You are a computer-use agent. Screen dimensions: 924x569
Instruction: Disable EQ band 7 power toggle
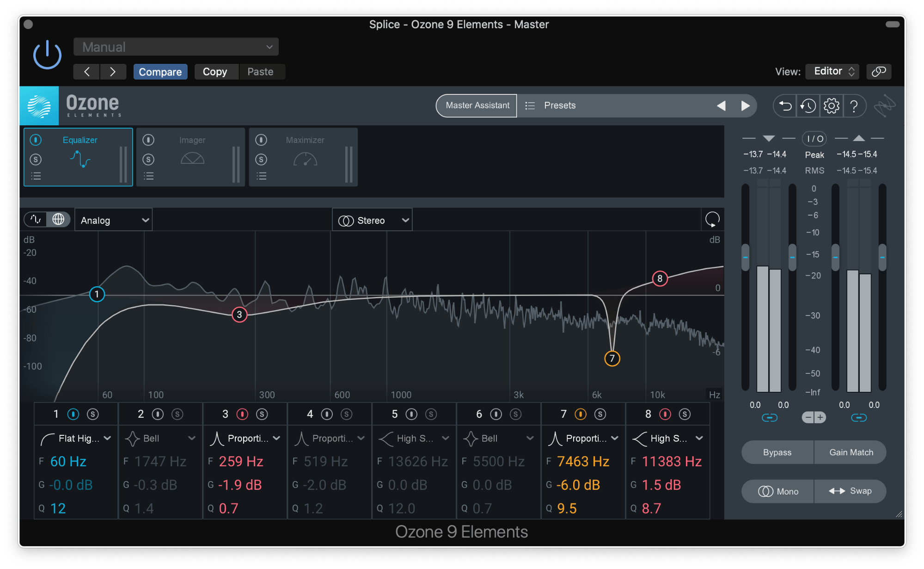coord(581,414)
